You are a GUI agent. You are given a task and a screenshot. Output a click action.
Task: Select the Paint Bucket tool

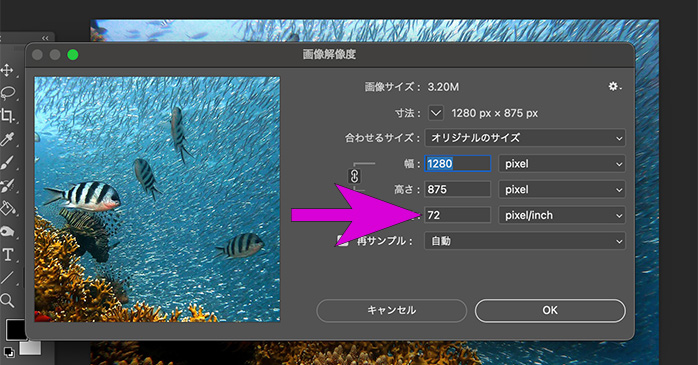[7, 208]
